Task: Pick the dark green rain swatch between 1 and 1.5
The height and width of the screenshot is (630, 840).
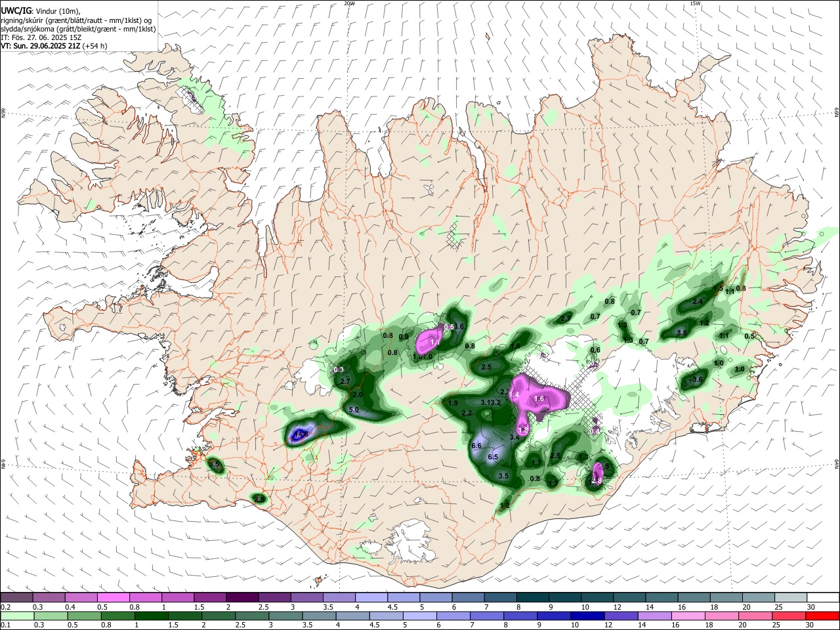Action: (152, 616)
